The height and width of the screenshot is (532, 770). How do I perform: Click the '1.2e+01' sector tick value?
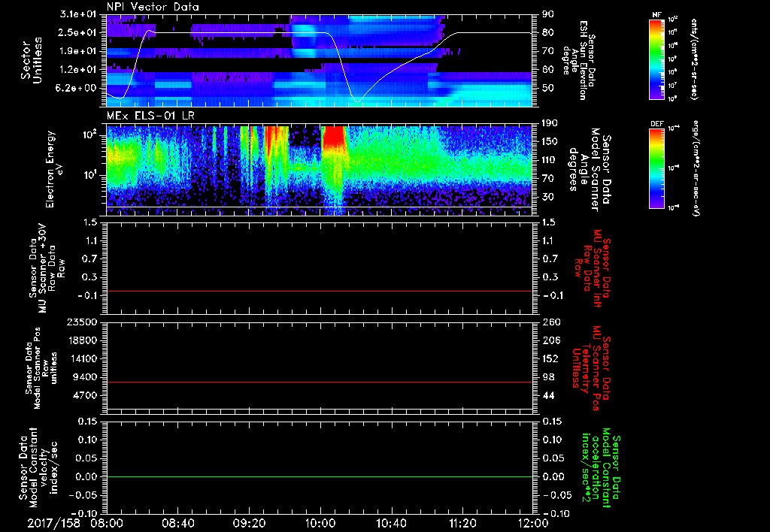click(78, 70)
